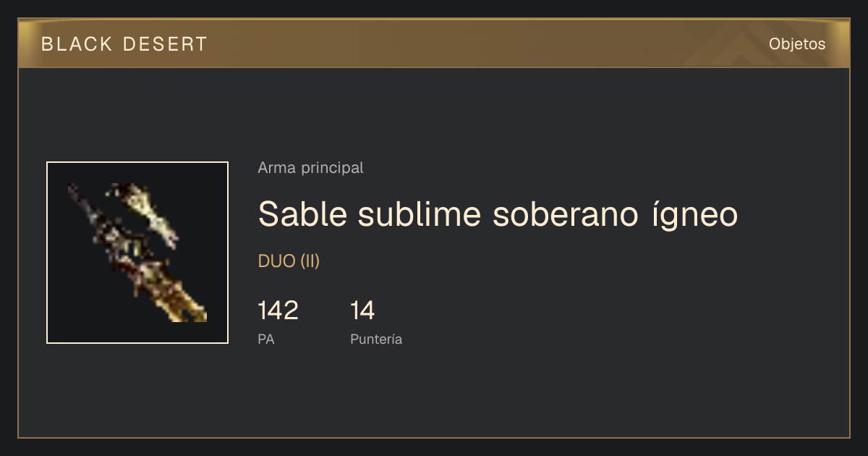This screenshot has height=456, width=868.
Task: Click the sword item icon image
Action: (137, 253)
